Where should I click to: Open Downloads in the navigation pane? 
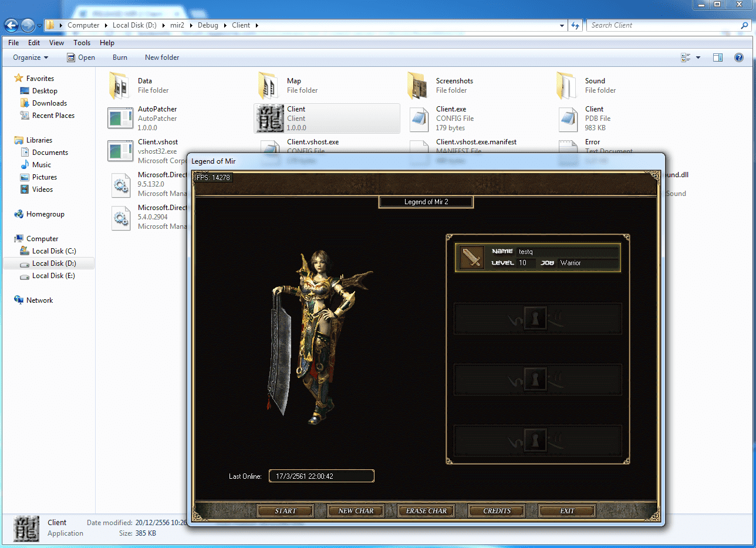pos(49,103)
